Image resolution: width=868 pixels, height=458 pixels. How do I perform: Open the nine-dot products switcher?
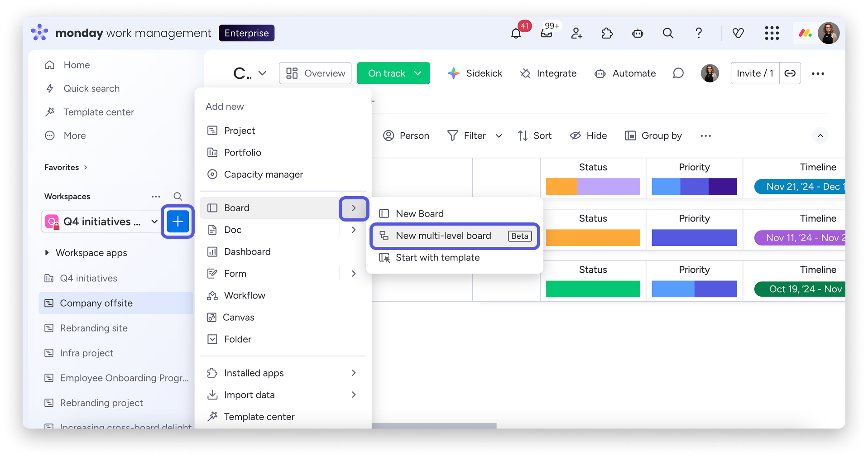coord(772,33)
